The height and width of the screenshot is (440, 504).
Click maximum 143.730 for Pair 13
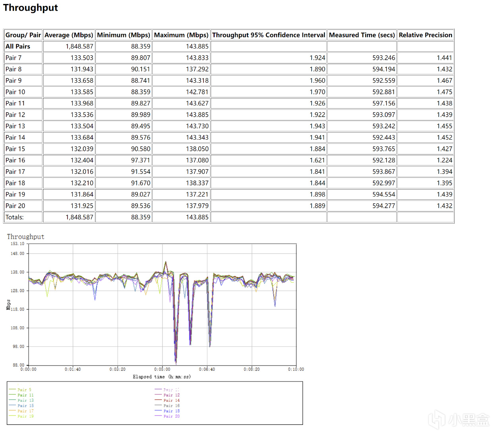click(197, 126)
